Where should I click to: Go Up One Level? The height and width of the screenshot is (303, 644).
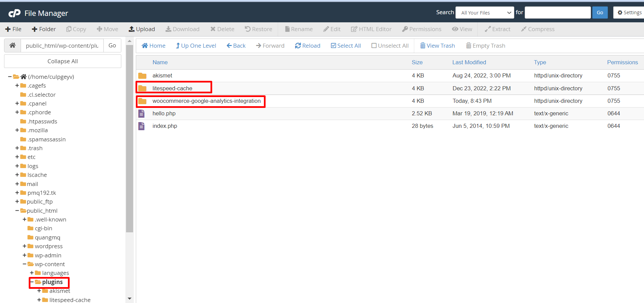(196, 46)
